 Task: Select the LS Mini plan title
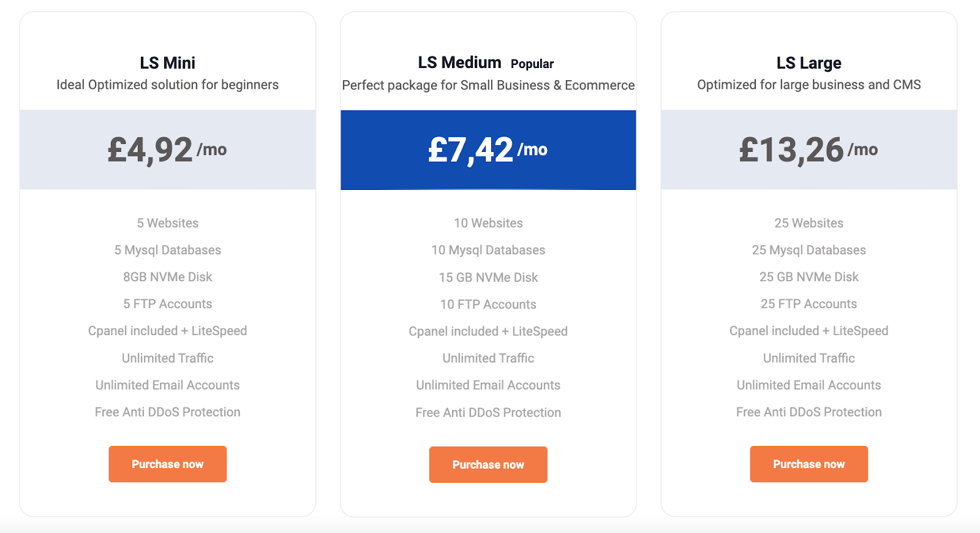167,62
